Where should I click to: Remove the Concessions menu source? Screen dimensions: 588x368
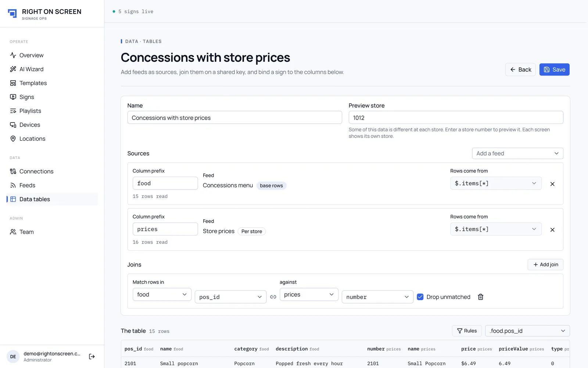[x=552, y=184]
